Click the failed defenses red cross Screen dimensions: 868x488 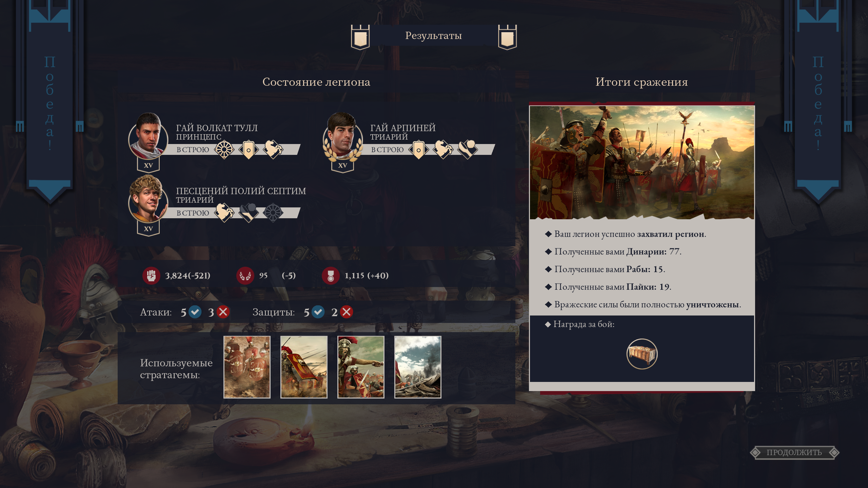tap(347, 312)
